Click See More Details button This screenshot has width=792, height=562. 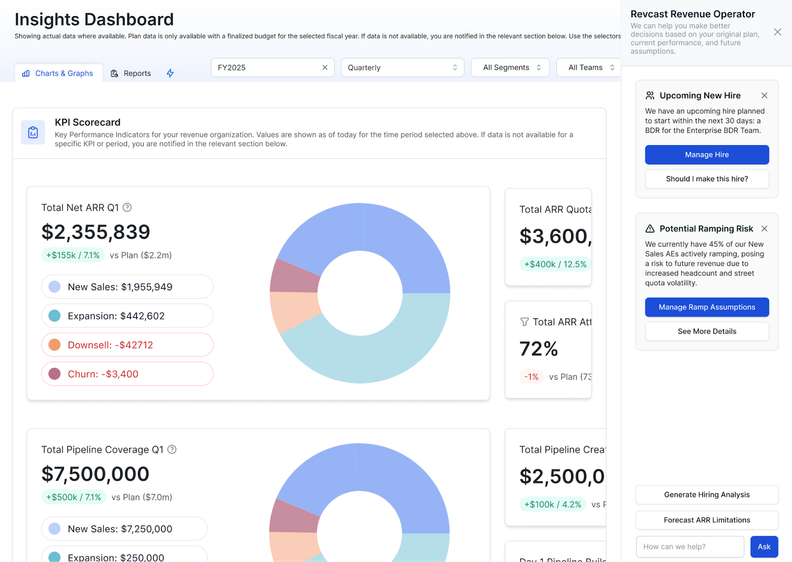point(707,331)
